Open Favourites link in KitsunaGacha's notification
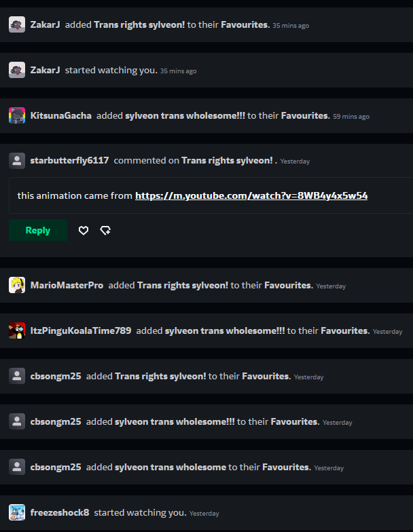 pyautogui.click(x=306, y=115)
